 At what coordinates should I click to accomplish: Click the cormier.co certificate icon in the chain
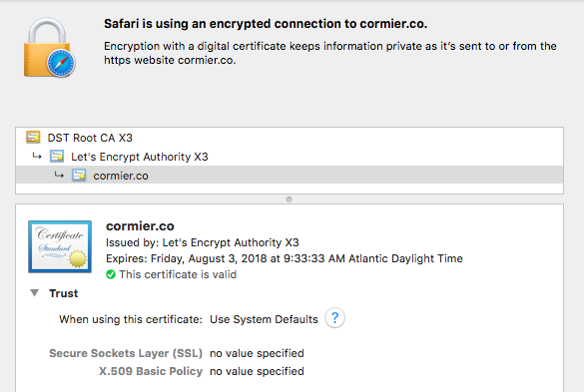[x=79, y=176]
